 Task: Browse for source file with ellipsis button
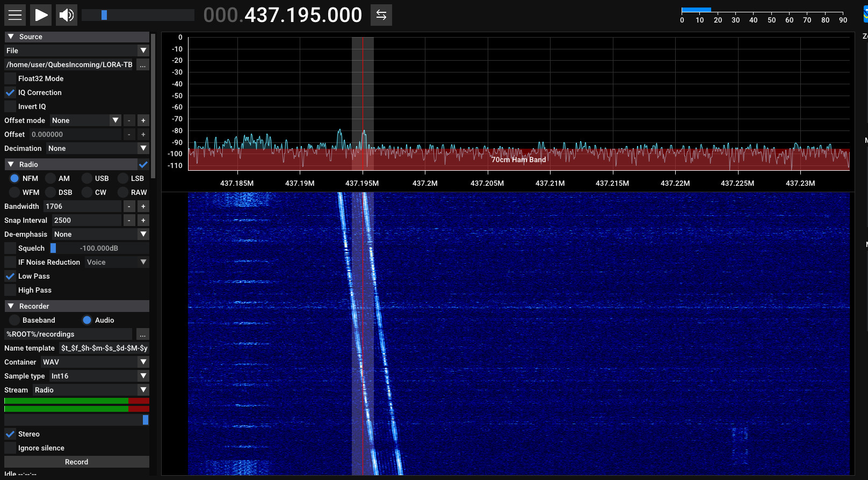coord(142,65)
